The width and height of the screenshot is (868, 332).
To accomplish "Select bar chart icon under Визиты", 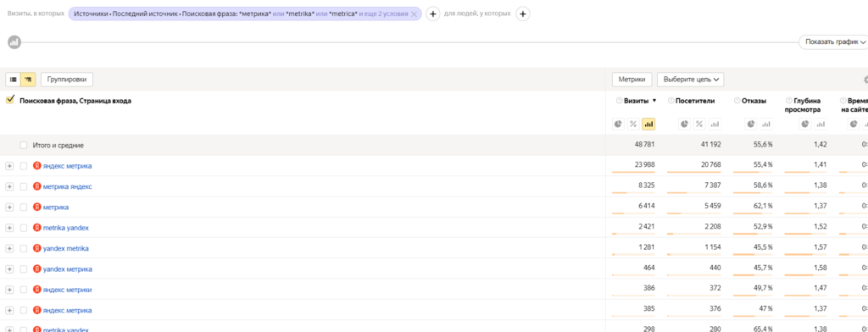I will 648,125.
